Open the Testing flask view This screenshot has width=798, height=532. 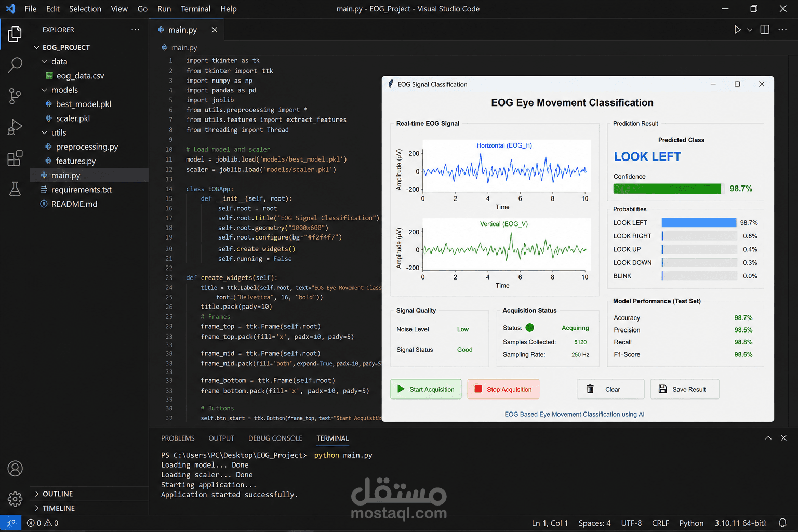click(15, 189)
